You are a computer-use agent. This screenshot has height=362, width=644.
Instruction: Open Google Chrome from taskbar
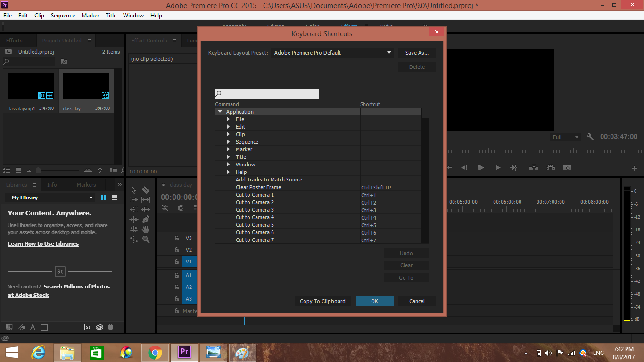pyautogui.click(x=155, y=353)
